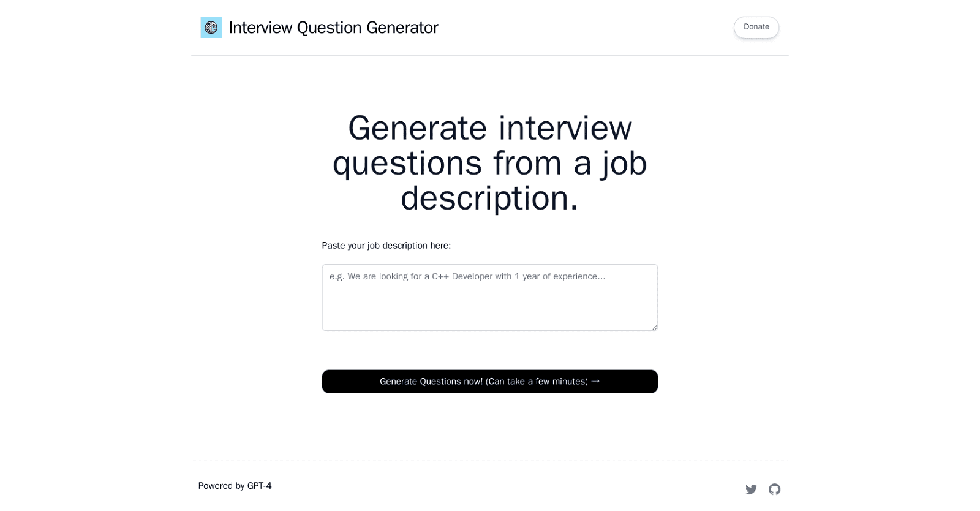Select the placeholder text area
The height and width of the screenshot is (511, 980).
point(467,276)
